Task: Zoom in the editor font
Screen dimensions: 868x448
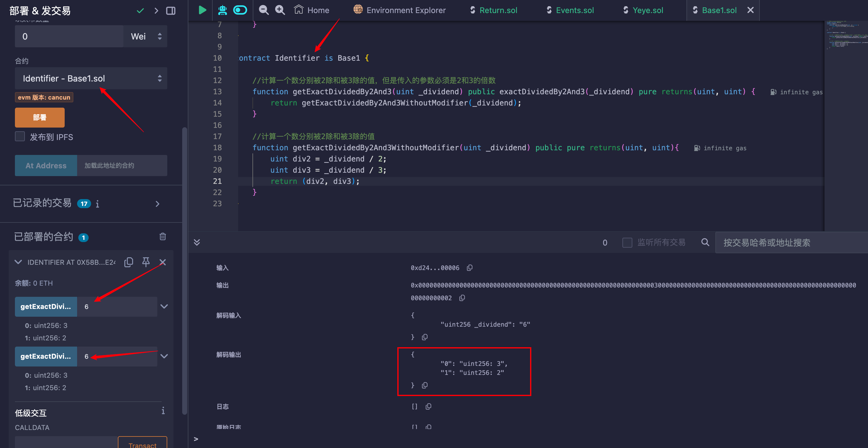Action: tap(280, 10)
